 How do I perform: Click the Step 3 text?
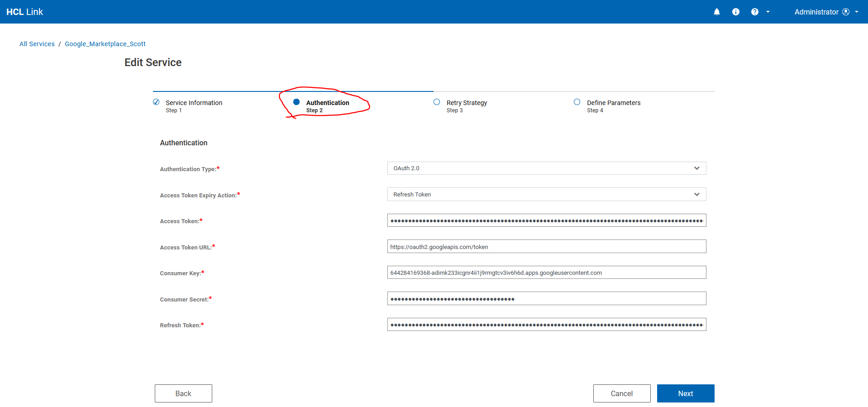(x=454, y=110)
